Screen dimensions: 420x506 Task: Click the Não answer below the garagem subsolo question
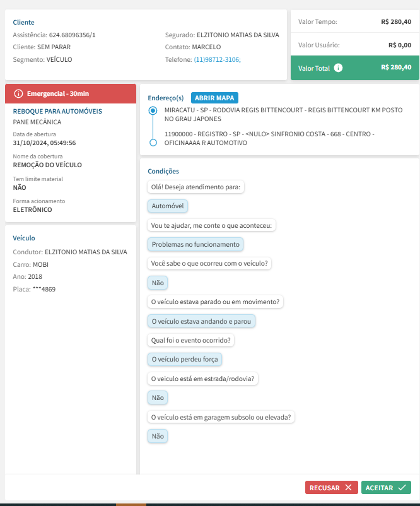158,436
